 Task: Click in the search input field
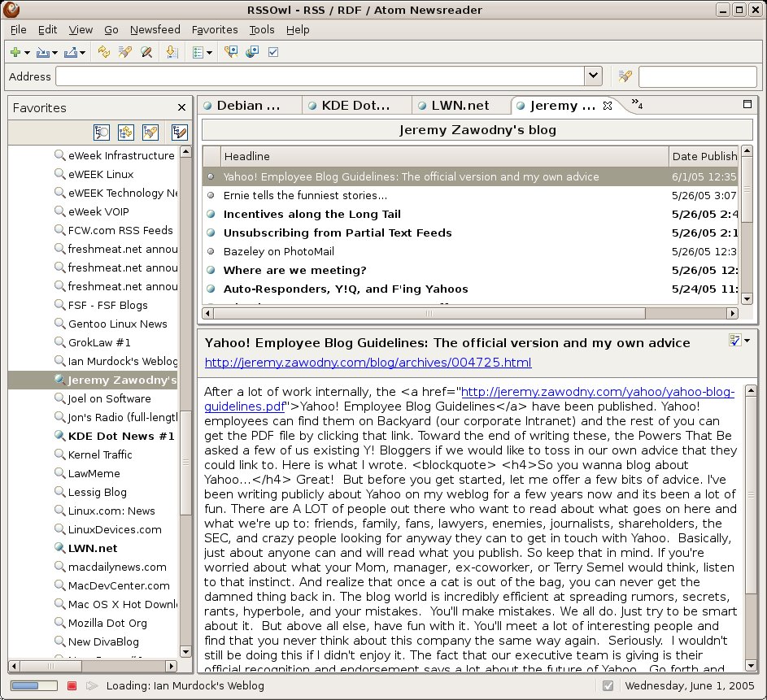(698, 76)
